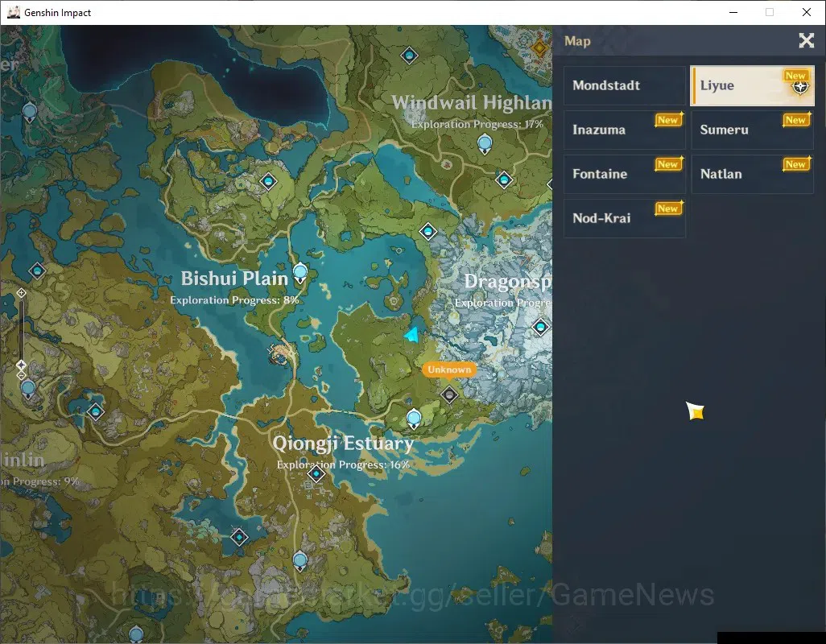
Task: Jump to Fontaine region map
Action: (x=625, y=174)
